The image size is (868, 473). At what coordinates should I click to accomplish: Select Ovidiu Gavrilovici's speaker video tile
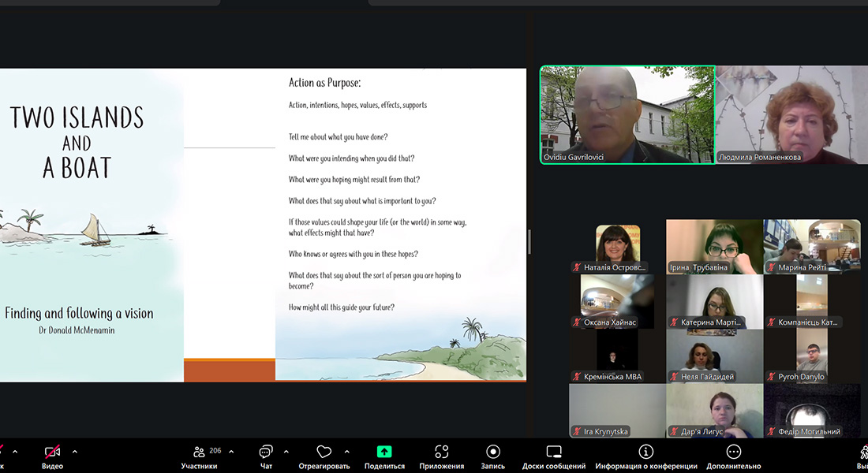(627, 114)
